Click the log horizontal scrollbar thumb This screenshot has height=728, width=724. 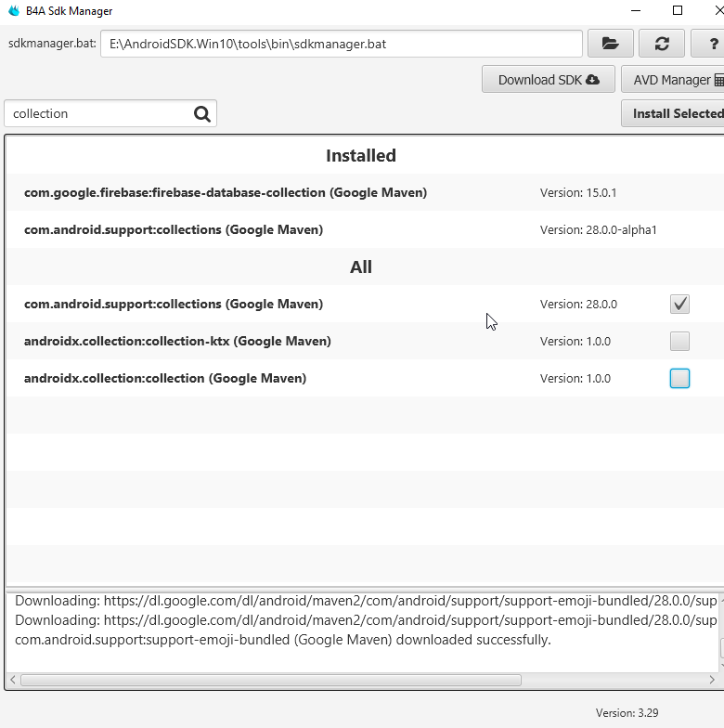point(271,680)
